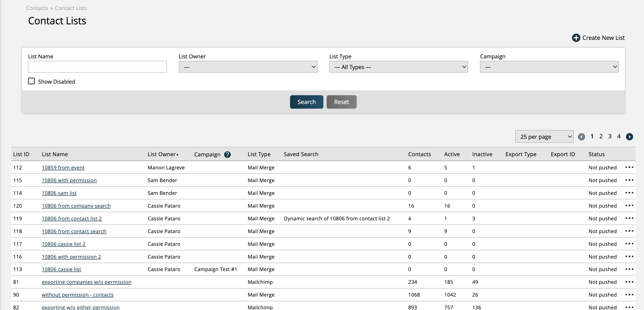The width and height of the screenshot is (644, 310).
Task: Open ellipsis menu for list 81
Action: 629,282
